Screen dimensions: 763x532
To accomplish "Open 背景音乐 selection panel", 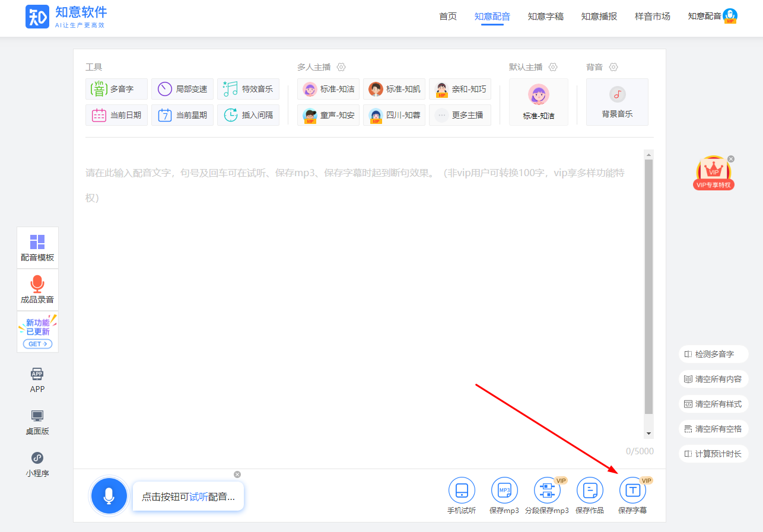I will (x=617, y=102).
